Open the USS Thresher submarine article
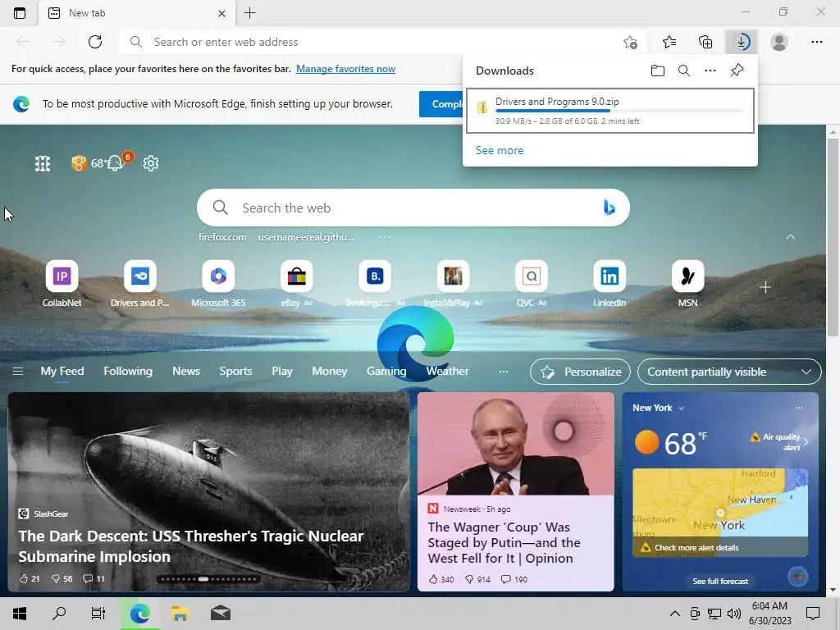Image resolution: width=840 pixels, height=630 pixels. tap(208, 492)
